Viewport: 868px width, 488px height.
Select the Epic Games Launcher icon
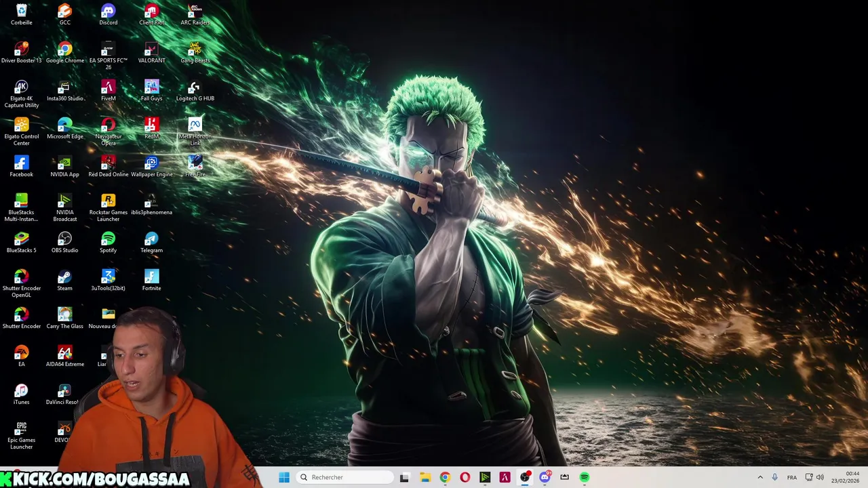[x=21, y=436]
